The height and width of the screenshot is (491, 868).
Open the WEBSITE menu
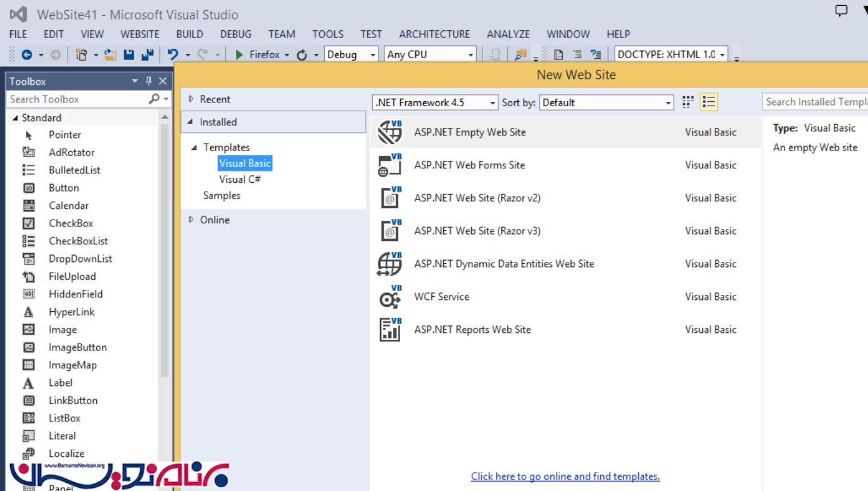140,34
